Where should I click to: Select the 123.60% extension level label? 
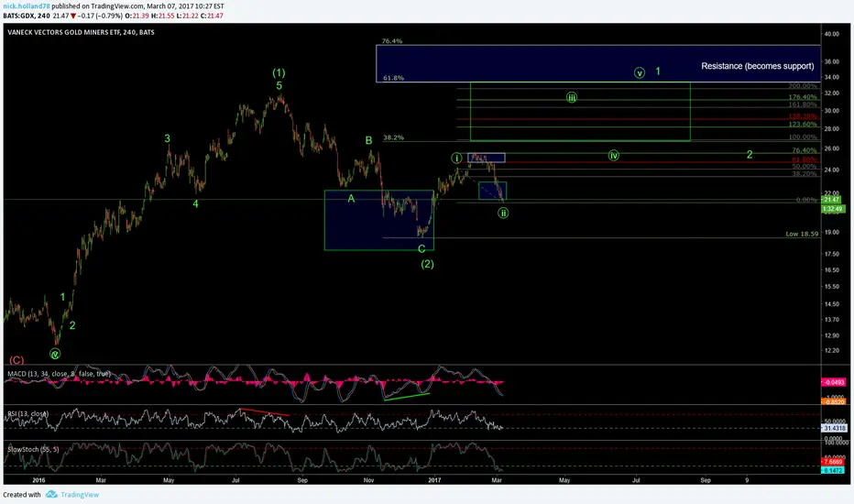pyautogui.click(x=803, y=125)
